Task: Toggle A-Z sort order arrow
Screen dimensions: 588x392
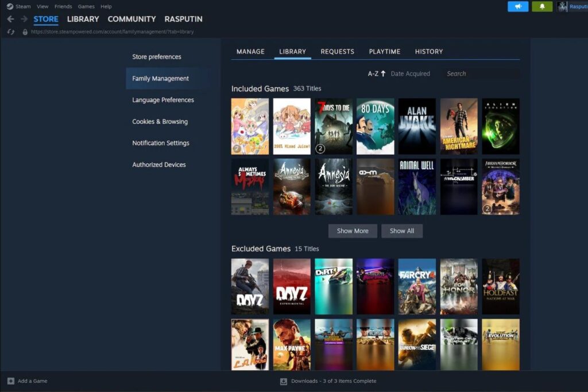Action: (383, 73)
